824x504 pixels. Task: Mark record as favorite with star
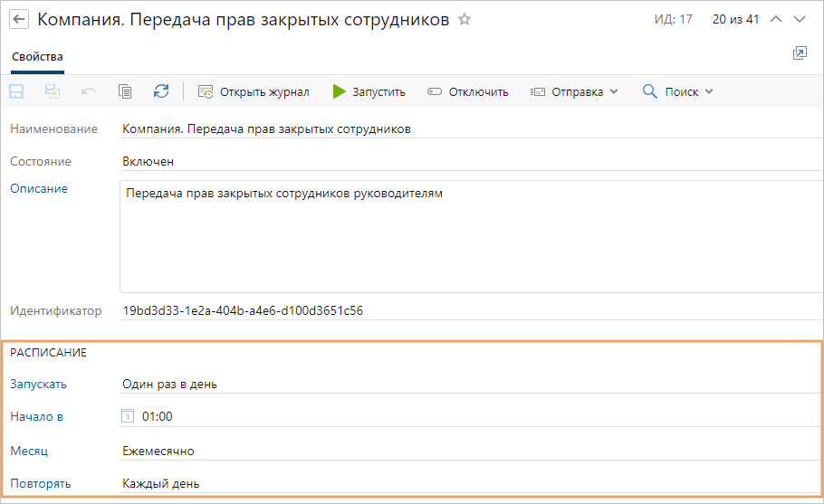click(465, 19)
